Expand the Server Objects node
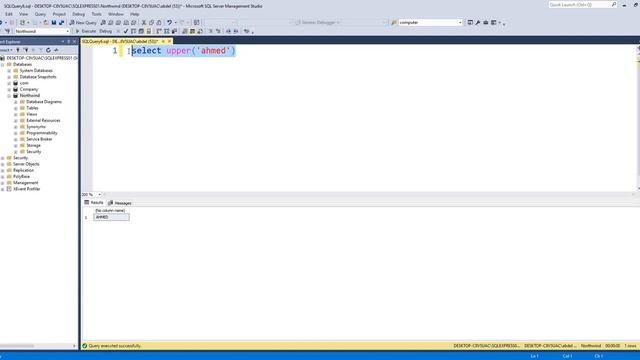 coord(2,164)
